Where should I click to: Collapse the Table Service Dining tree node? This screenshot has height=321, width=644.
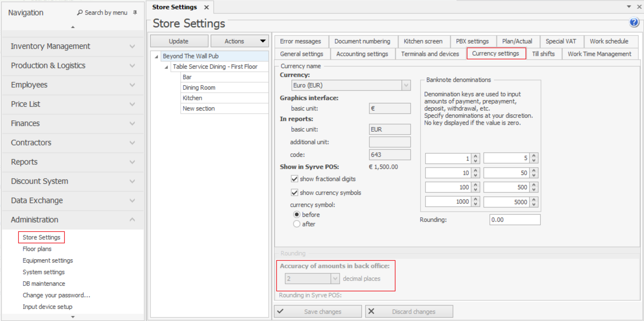point(166,67)
